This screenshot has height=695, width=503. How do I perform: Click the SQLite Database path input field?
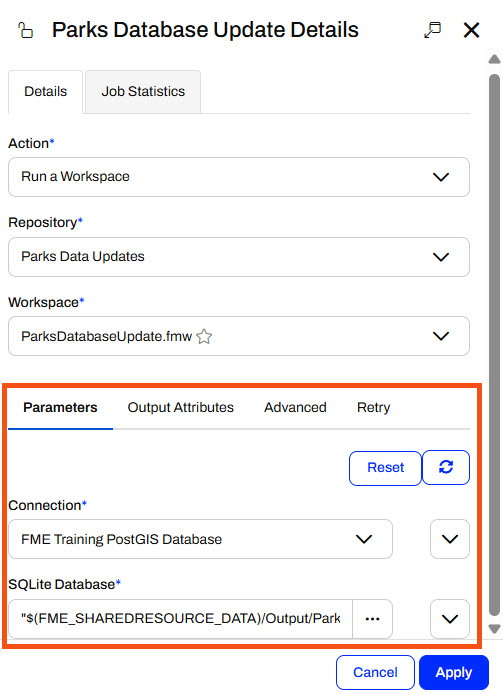coord(180,619)
